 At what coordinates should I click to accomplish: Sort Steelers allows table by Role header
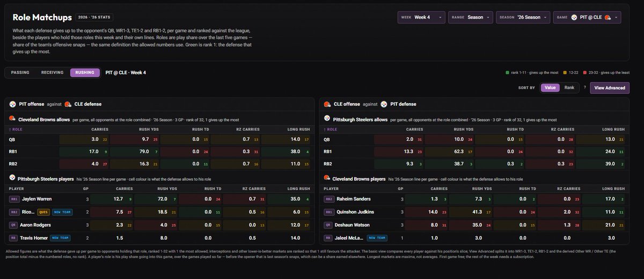click(x=331, y=129)
